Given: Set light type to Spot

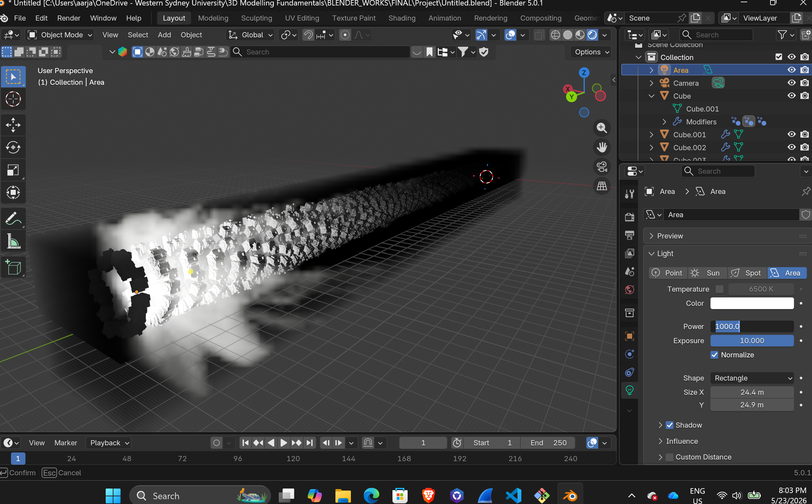Looking at the screenshot, I should [747, 273].
